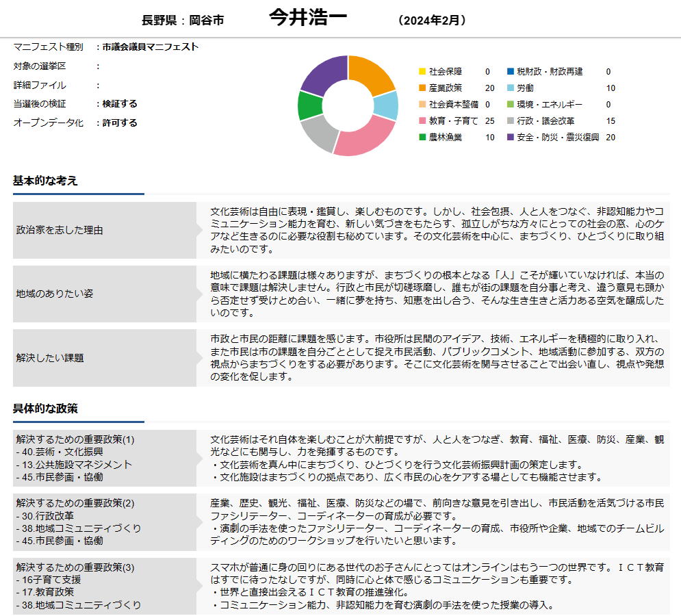Click the gray 行政・議会改革 legend swatch
The height and width of the screenshot is (616, 681).
(511, 121)
